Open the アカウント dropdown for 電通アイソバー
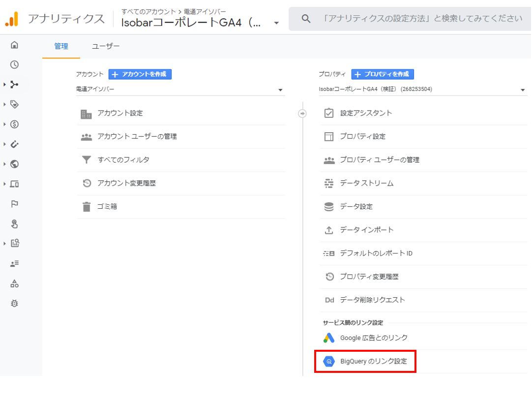532x394 pixels. point(180,90)
